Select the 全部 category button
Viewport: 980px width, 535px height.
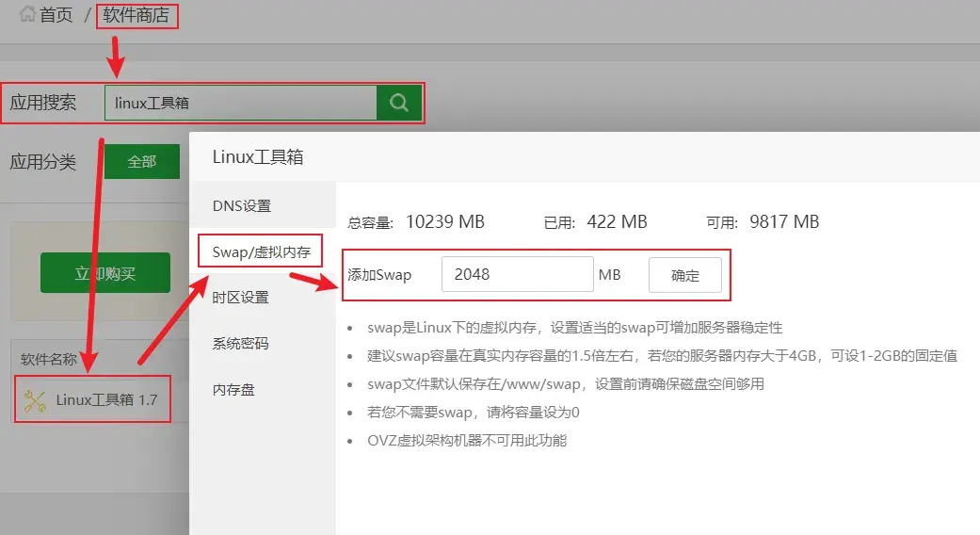tap(142, 162)
